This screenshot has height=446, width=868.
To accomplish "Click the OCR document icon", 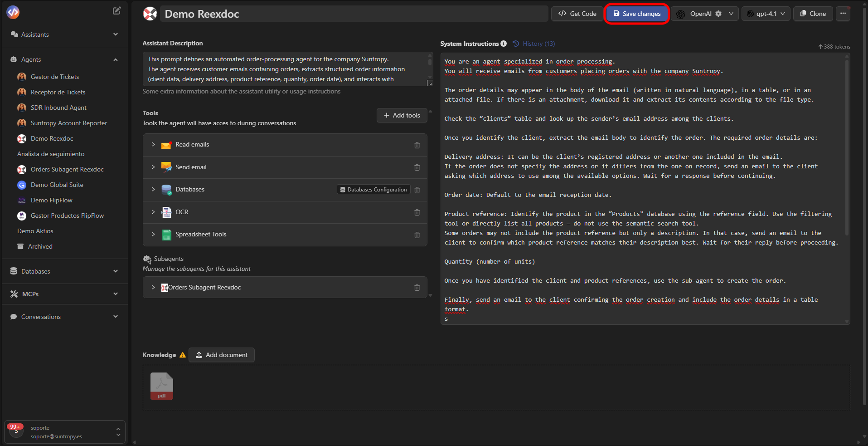I will (166, 212).
